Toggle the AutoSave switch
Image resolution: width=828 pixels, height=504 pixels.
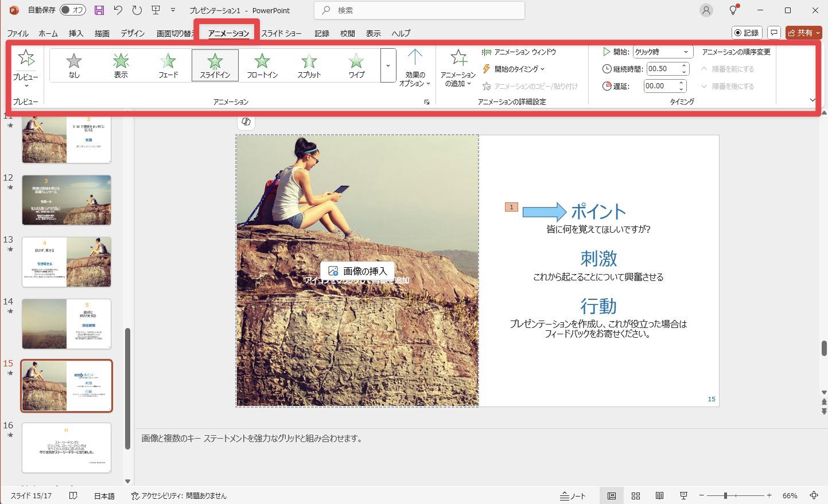72,10
